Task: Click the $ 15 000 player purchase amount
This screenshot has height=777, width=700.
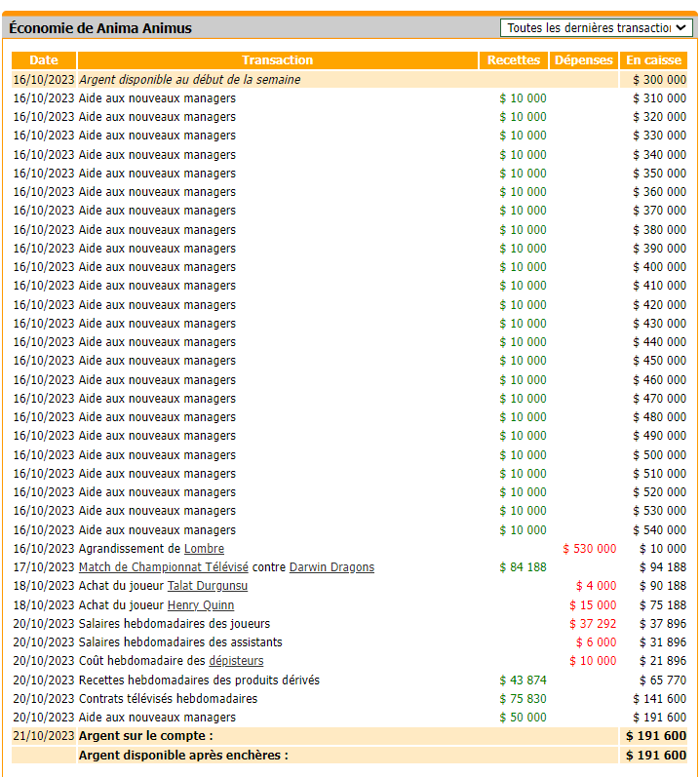Action: tap(593, 605)
